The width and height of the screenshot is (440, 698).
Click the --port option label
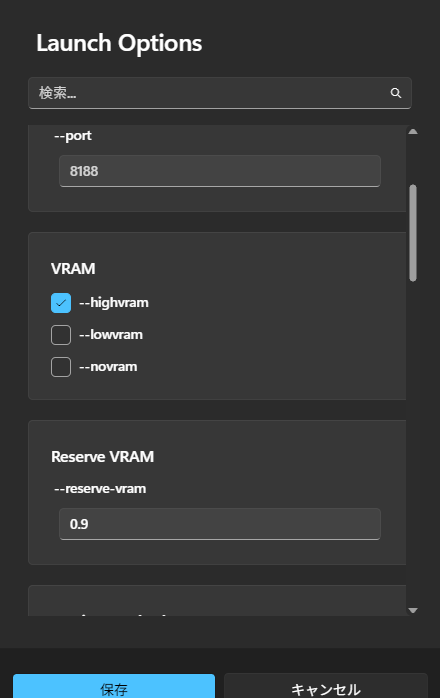tap(73, 135)
